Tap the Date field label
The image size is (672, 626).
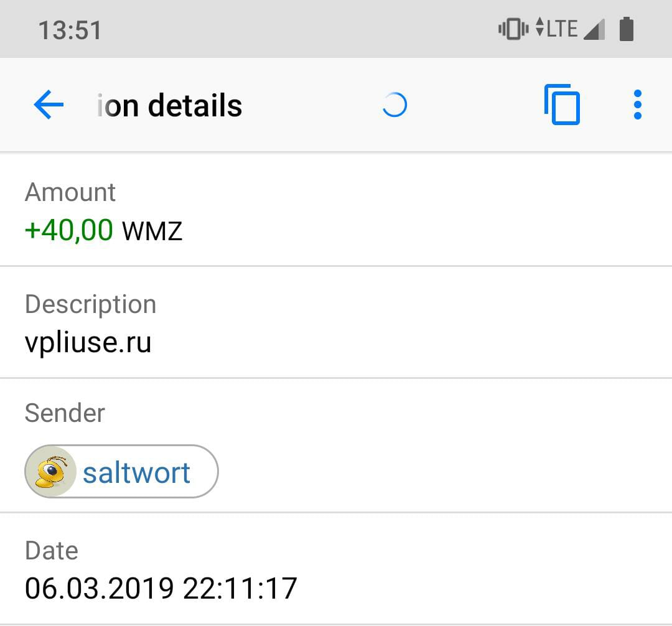click(52, 551)
